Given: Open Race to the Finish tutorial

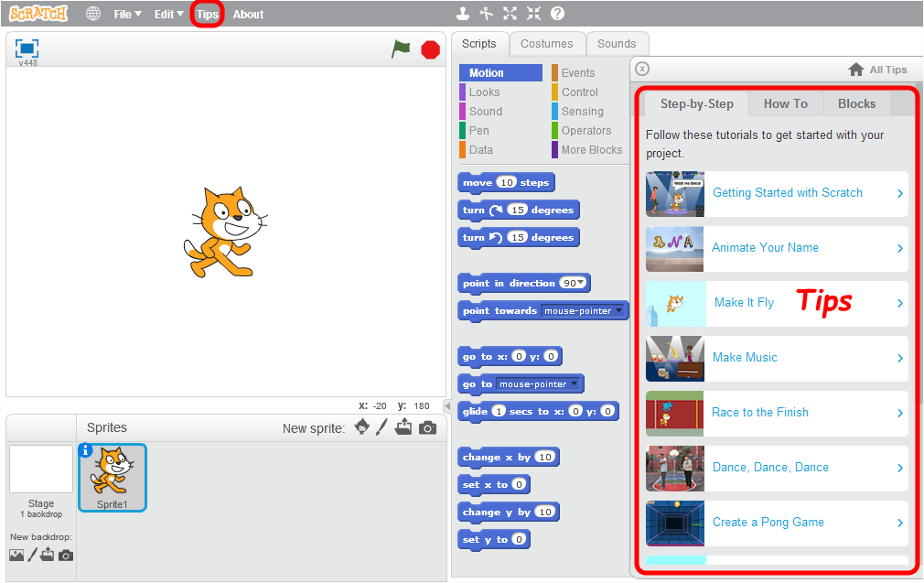Looking at the screenshot, I should pyautogui.click(x=777, y=413).
